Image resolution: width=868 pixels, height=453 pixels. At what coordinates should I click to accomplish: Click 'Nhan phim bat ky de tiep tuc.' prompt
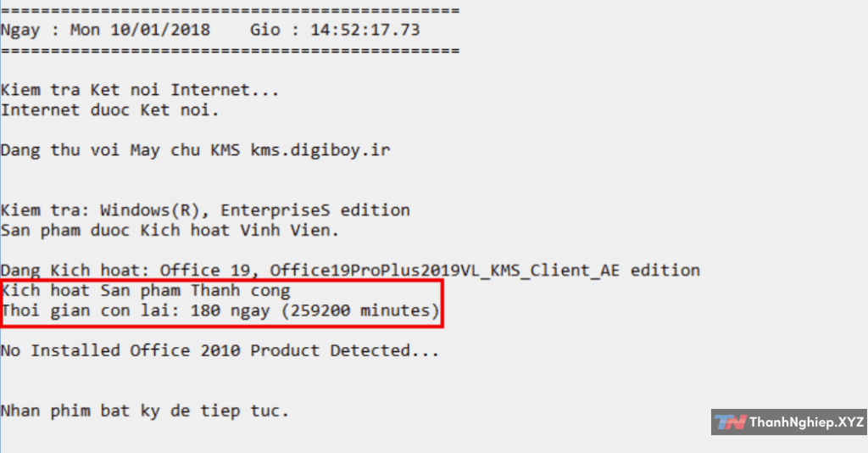pyautogui.click(x=145, y=411)
